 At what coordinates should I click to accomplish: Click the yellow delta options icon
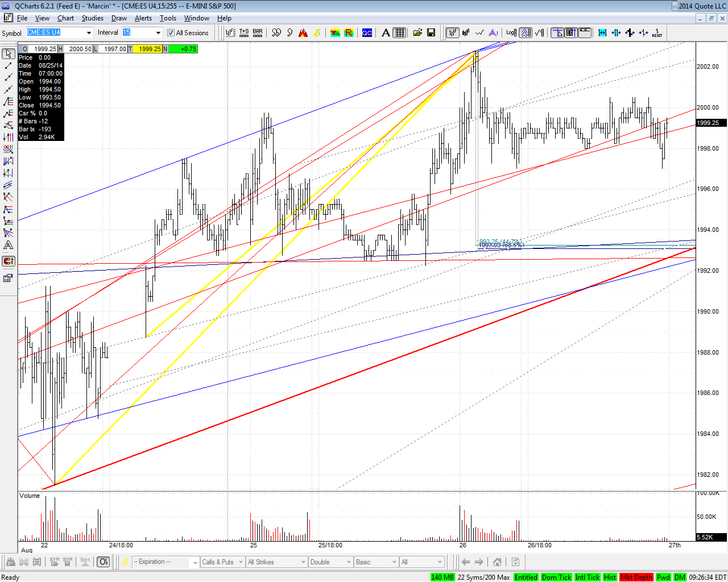coord(317,32)
